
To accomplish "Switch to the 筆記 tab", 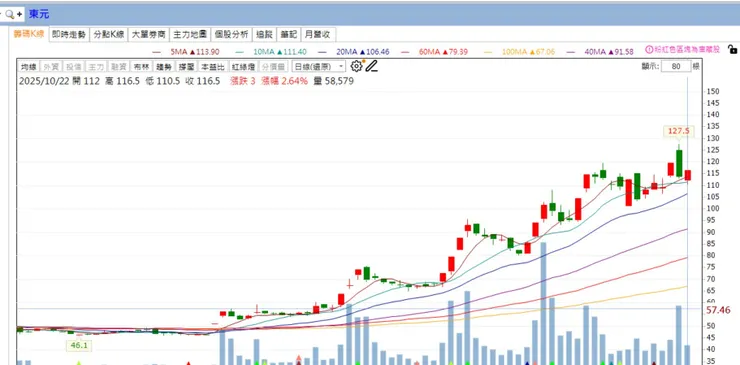I will coord(288,34).
